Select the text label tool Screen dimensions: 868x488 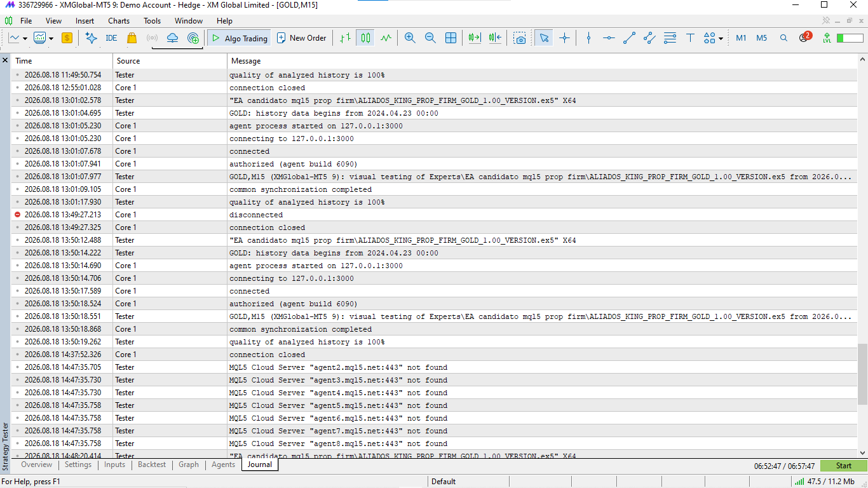690,38
